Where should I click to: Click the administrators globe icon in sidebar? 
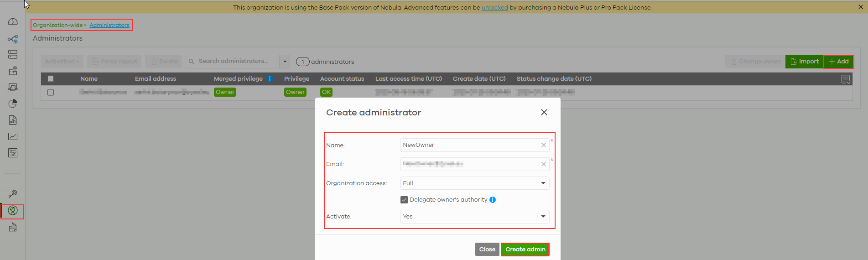click(13, 211)
